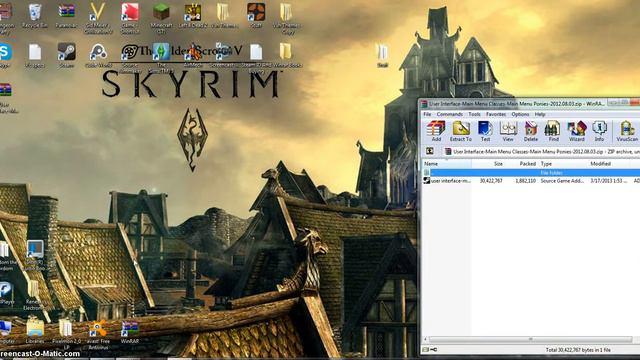Screen dimensions: 640x360
Task: Launch the Wizard from the toolbar
Action: tap(576, 131)
